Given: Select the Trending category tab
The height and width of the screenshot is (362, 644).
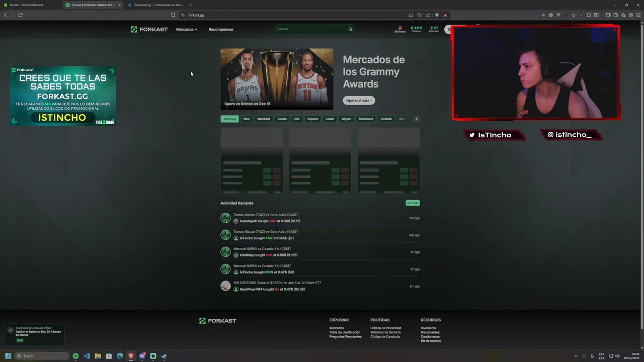Looking at the screenshot, I should [x=229, y=119].
